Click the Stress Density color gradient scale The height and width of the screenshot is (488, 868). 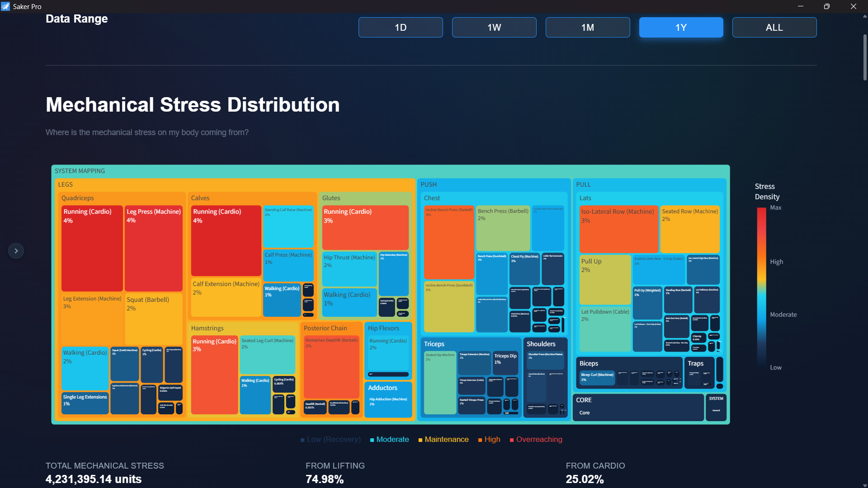[760, 287]
